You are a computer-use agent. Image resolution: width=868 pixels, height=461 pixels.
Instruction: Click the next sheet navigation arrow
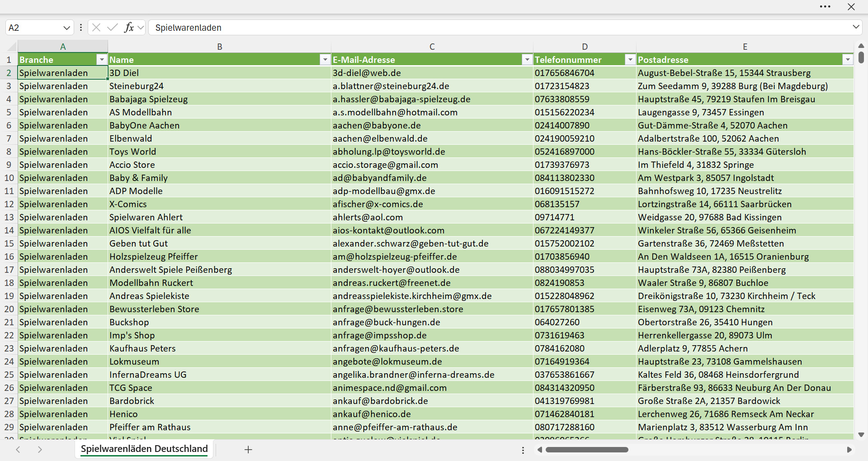pyautogui.click(x=40, y=449)
